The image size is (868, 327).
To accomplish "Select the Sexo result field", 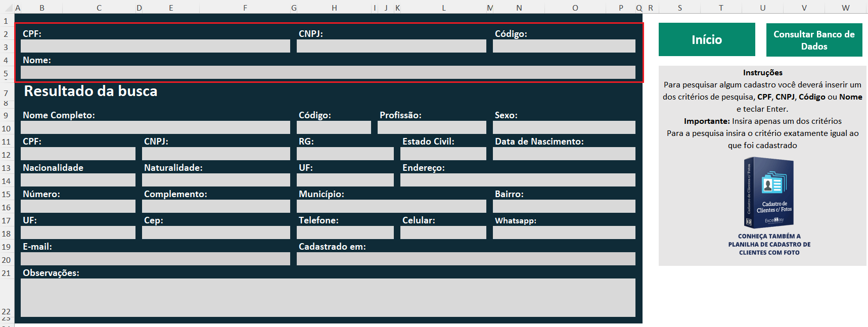I will [x=564, y=127].
